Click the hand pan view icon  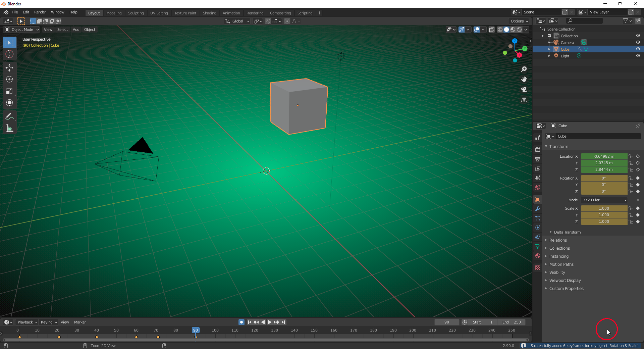pyautogui.click(x=524, y=79)
